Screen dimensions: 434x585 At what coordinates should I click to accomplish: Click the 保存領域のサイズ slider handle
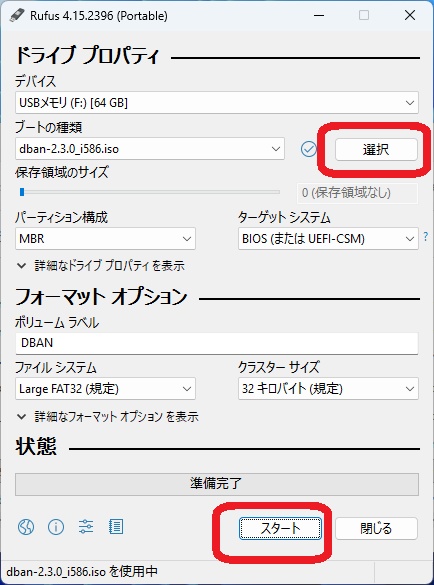coord(22,192)
